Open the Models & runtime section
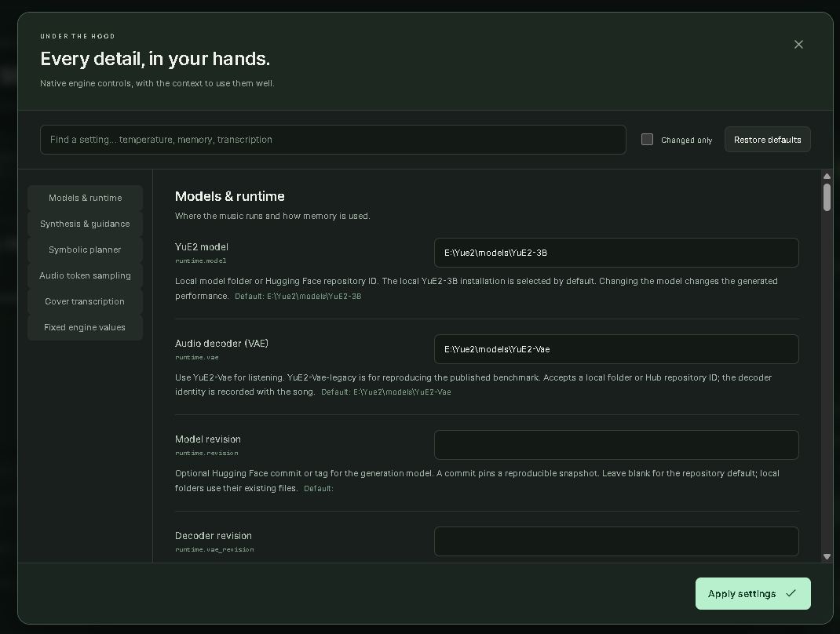The image size is (840, 634). point(86,198)
